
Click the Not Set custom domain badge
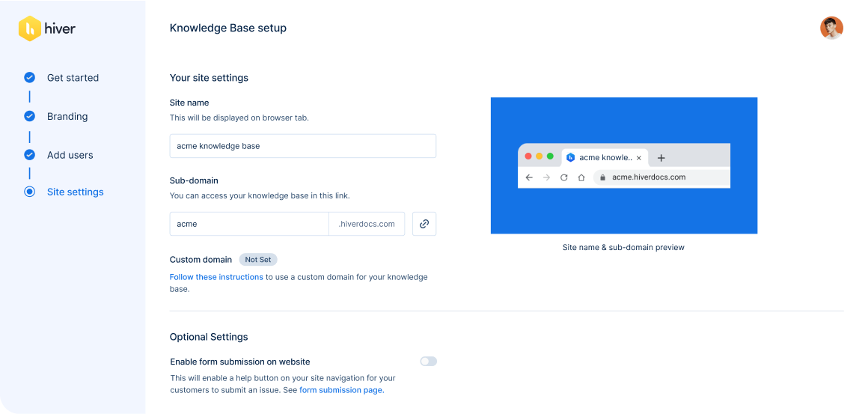pyautogui.click(x=258, y=260)
